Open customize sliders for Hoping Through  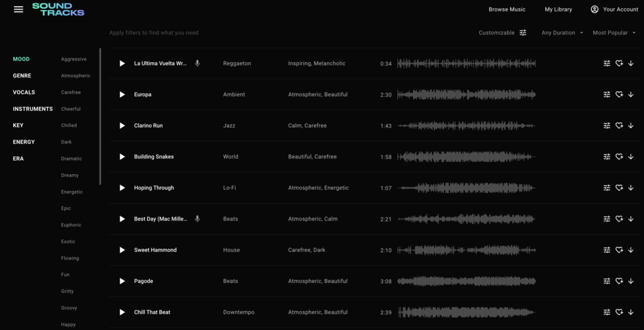(607, 188)
